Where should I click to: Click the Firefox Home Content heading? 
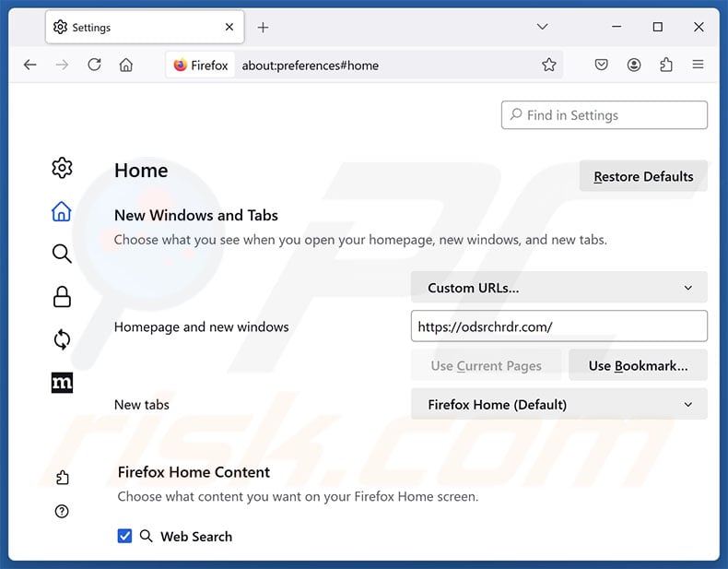pos(194,472)
